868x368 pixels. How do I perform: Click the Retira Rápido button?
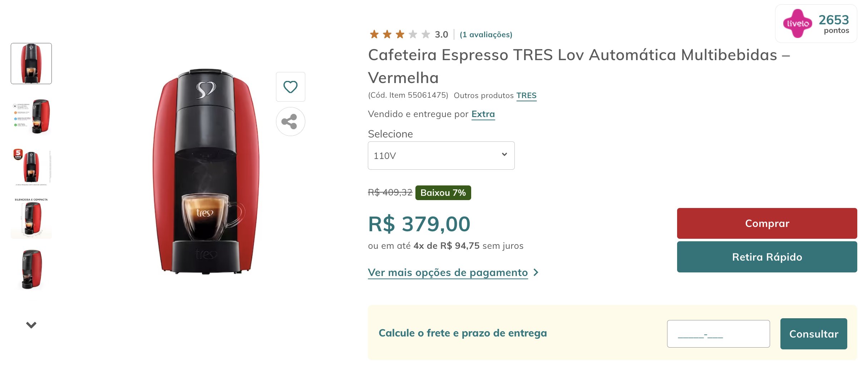(x=767, y=257)
